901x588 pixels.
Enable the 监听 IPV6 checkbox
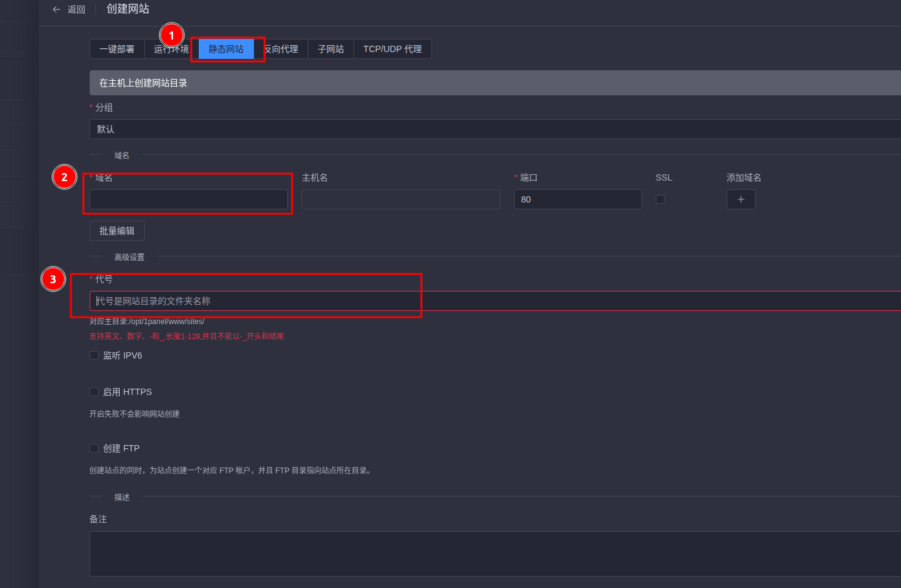pyautogui.click(x=94, y=355)
